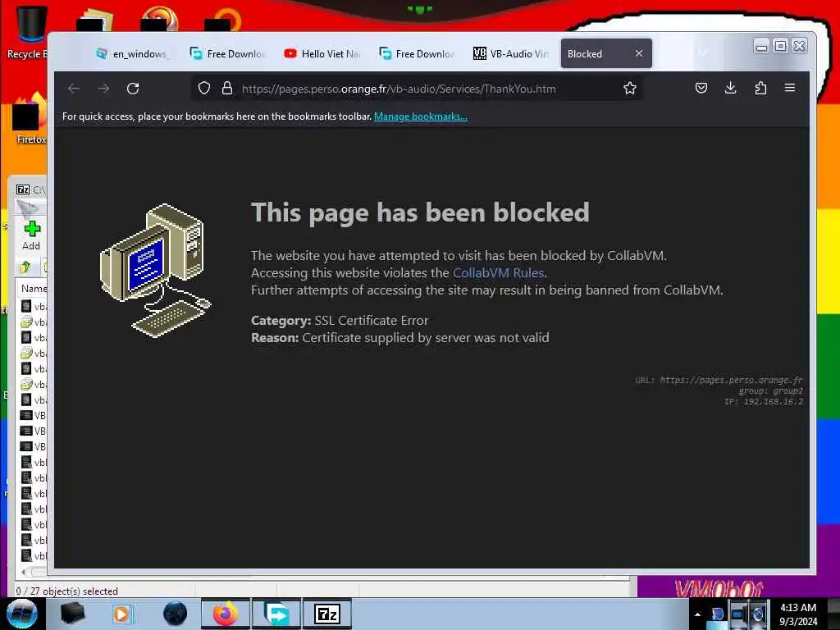
Task: Bookmark this page with the star icon
Action: 630,89
